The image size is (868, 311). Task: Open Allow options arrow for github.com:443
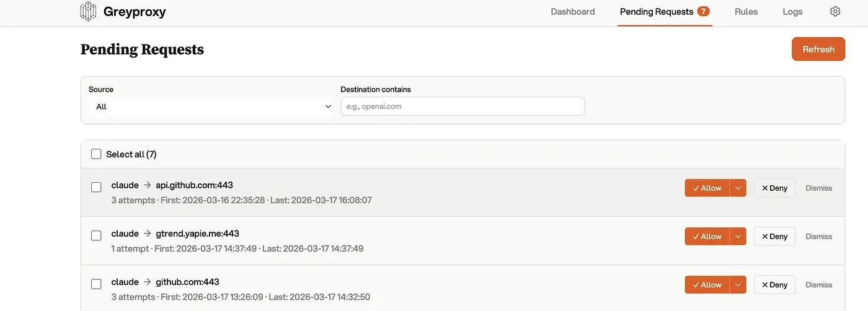tap(738, 284)
